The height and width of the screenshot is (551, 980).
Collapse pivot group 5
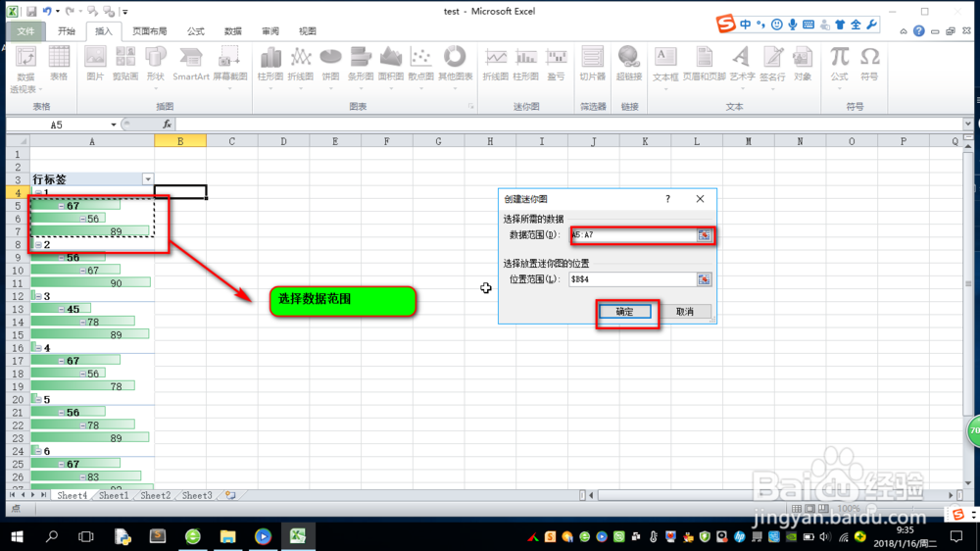pyautogui.click(x=39, y=400)
